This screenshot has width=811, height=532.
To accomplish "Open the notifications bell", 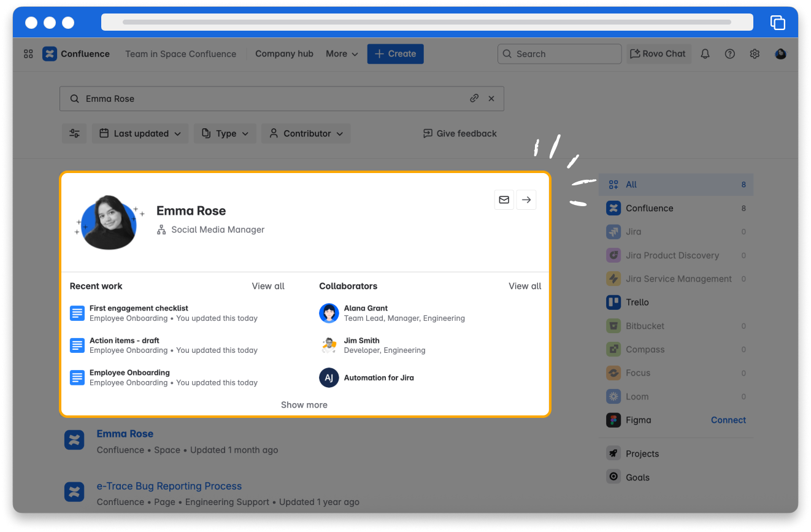I will pos(705,54).
